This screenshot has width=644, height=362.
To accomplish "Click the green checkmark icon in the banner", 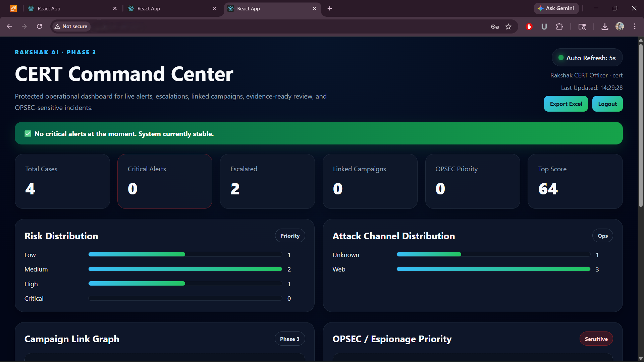I will pyautogui.click(x=28, y=134).
